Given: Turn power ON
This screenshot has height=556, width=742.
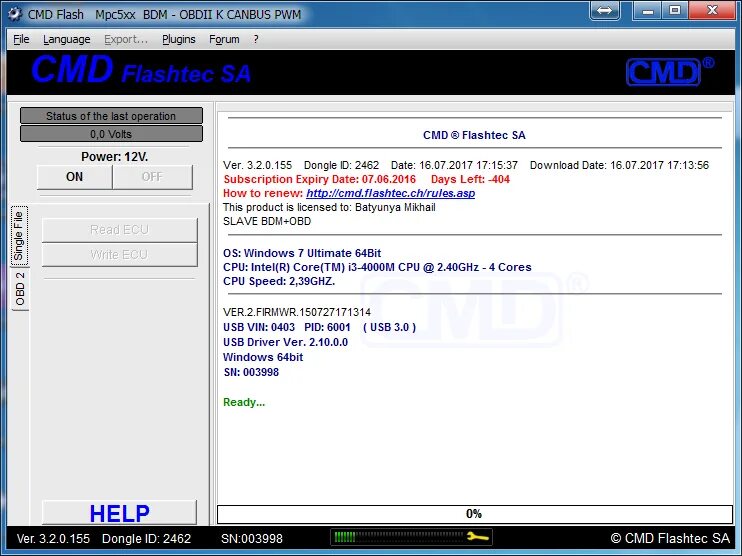Looking at the screenshot, I should point(74,177).
